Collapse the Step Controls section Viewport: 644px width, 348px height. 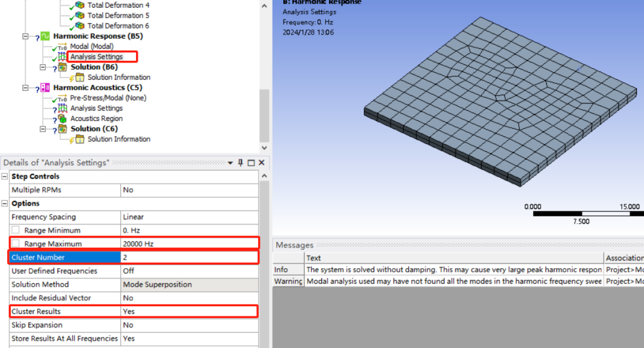pos(5,176)
